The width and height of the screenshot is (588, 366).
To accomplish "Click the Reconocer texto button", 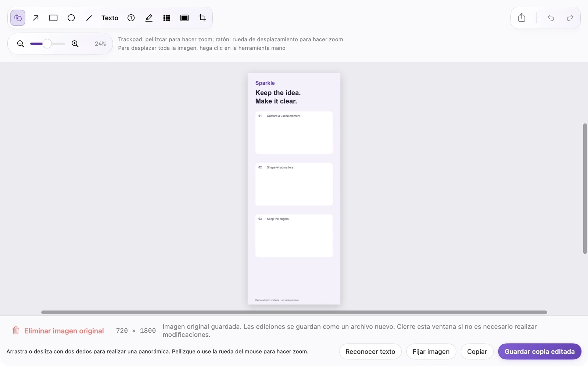I will point(370,352).
